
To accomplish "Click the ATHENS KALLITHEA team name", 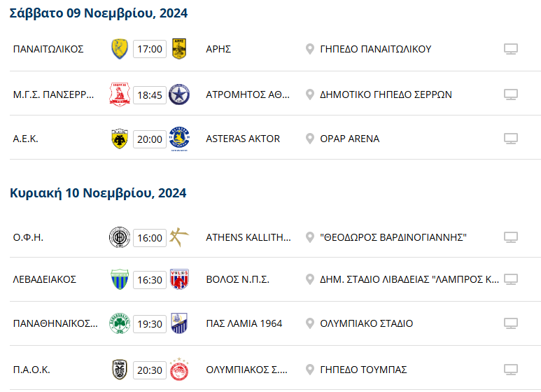I will (x=248, y=237).
